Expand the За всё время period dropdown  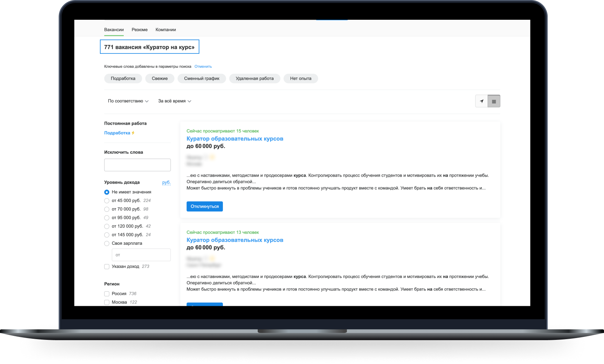tap(175, 101)
